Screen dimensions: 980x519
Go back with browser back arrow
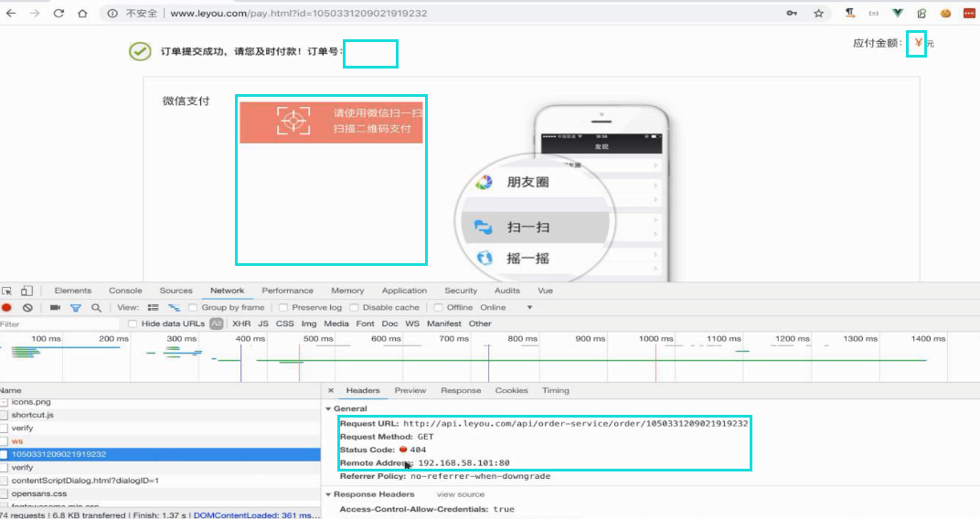point(11,13)
